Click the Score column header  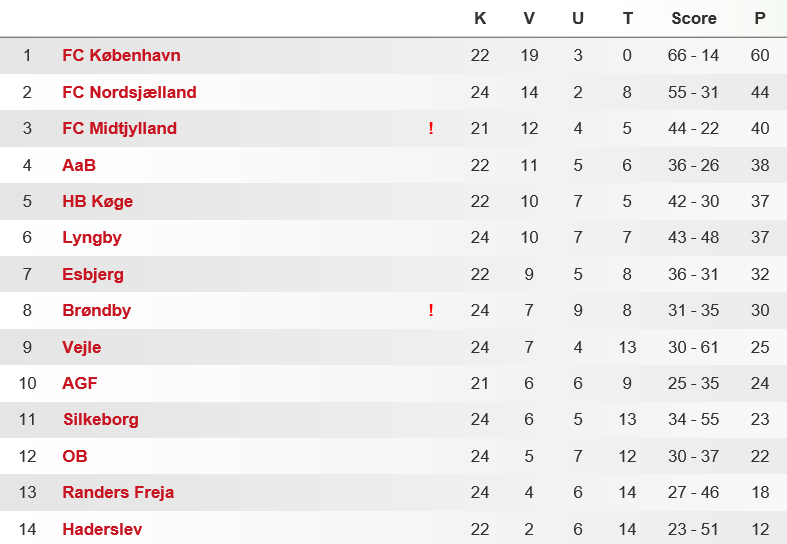point(694,19)
